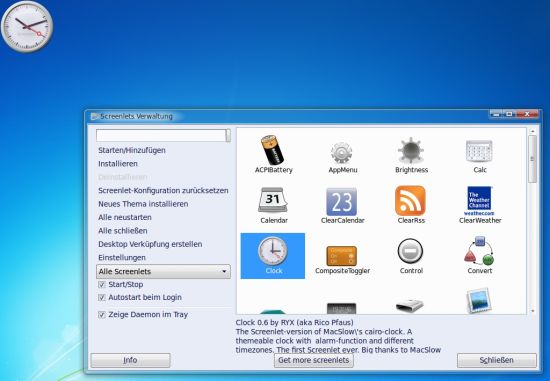550x381 pixels.
Task: Click Neues Thema installieren
Action: pos(143,204)
